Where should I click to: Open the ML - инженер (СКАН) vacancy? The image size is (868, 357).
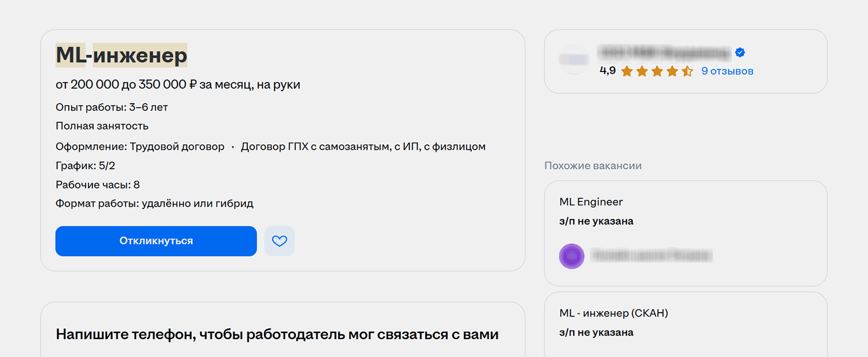point(613,313)
